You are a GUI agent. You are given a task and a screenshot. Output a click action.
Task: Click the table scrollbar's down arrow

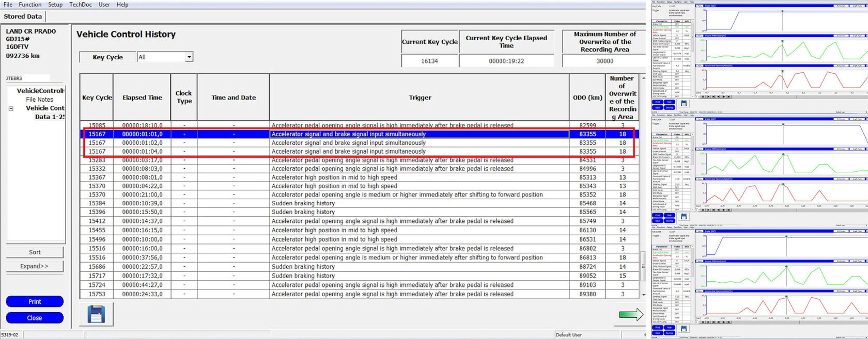(x=643, y=295)
